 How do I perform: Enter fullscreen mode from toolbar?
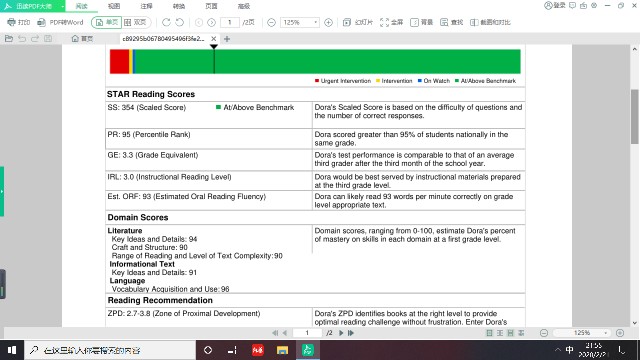click(391, 22)
